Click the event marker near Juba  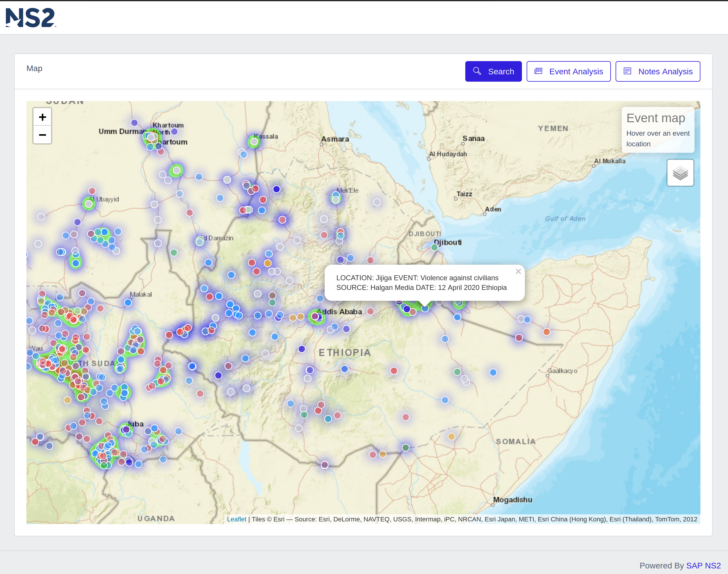[x=126, y=429]
